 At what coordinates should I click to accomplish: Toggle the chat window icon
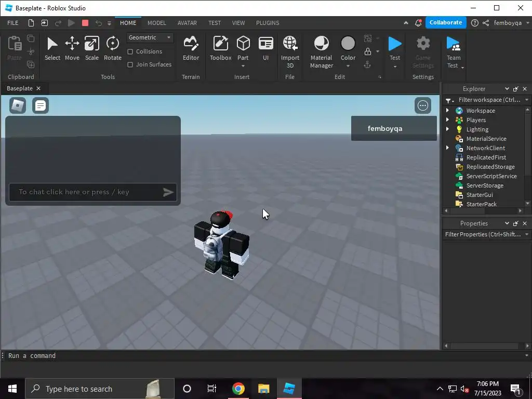click(x=41, y=105)
